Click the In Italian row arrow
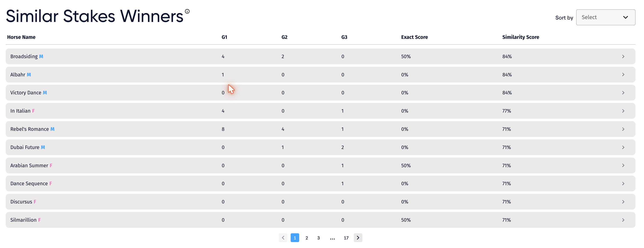Screen dimensions: 644x248 tap(623, 111)
